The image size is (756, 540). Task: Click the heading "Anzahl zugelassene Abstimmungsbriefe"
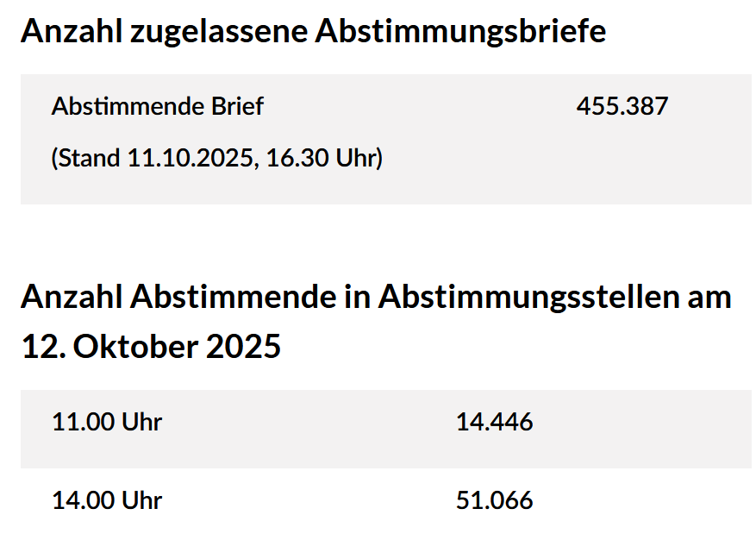click(313, 31)
